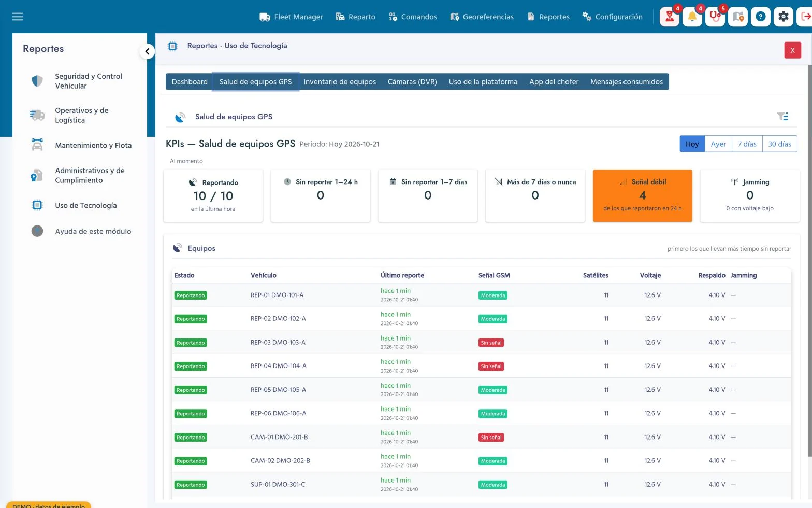812x508 pixels.
Task: Open the filter icon beside Salud de equipos GPS
Action: tap(782, 117)
